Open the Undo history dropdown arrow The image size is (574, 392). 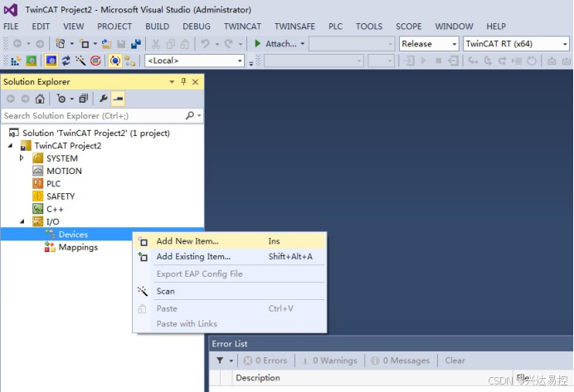coord(217,44)
